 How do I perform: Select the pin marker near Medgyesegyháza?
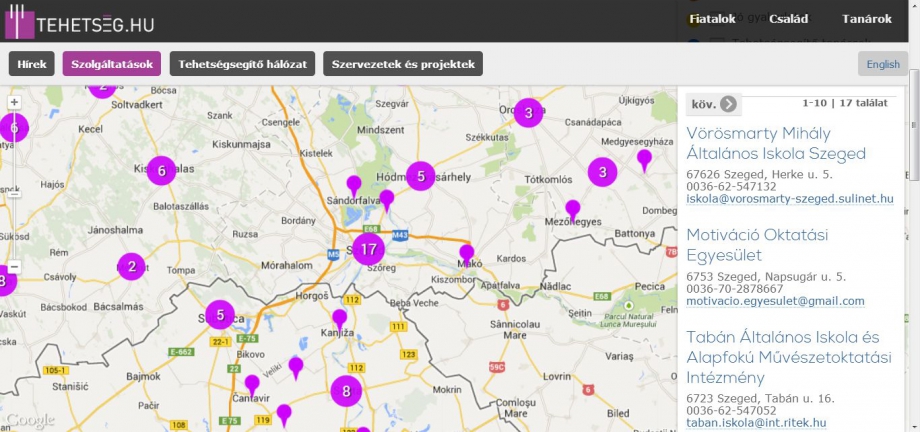pos(644,159)
